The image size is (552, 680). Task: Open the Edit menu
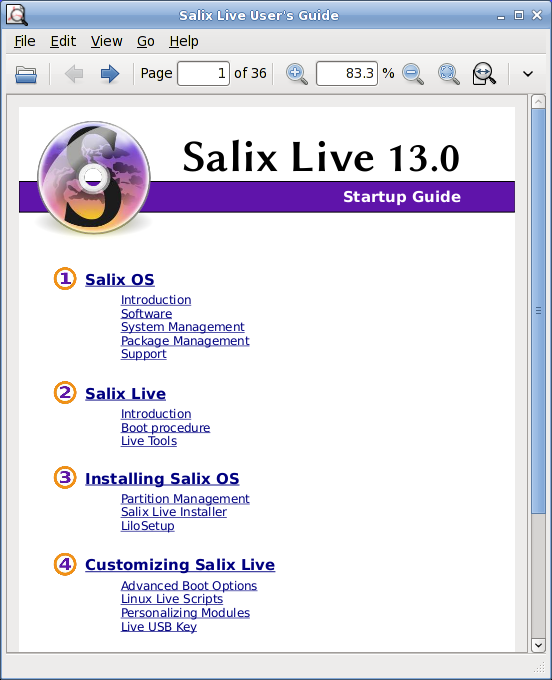pyautogui.click(x=63, y=41)
